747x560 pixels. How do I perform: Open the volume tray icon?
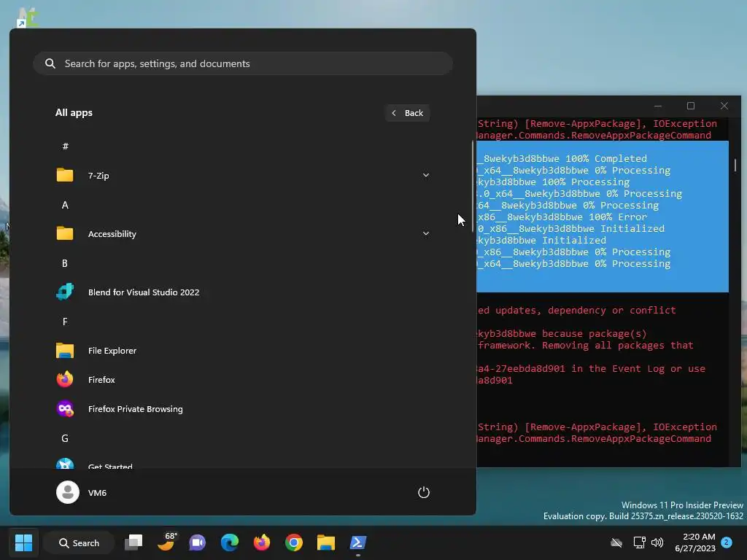(657, 542)
